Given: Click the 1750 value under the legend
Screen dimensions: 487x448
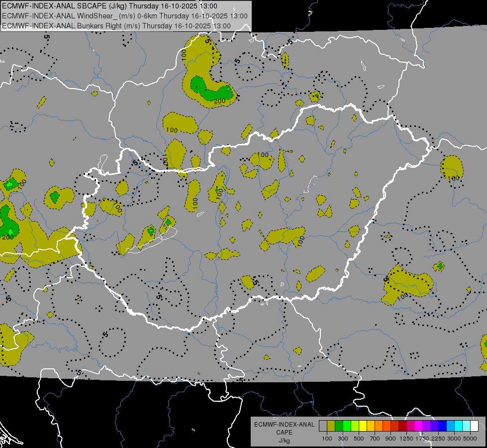Looking at the screenshot, I should [x=422, y=439].
